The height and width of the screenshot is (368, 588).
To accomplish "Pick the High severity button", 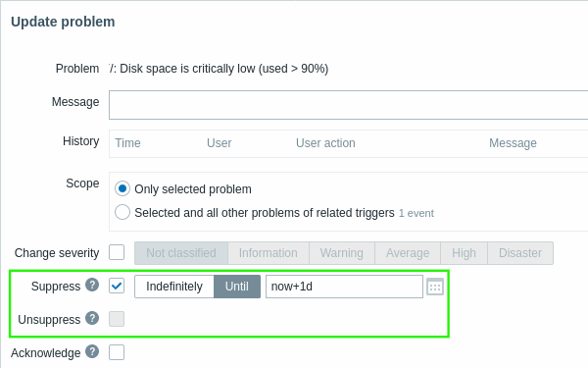I will [465, 253].
